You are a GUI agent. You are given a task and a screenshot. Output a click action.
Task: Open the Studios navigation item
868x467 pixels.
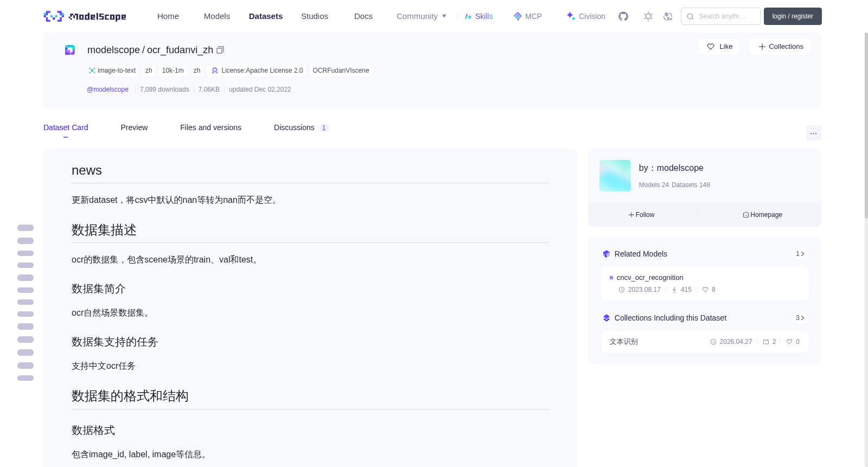[315, 16]
